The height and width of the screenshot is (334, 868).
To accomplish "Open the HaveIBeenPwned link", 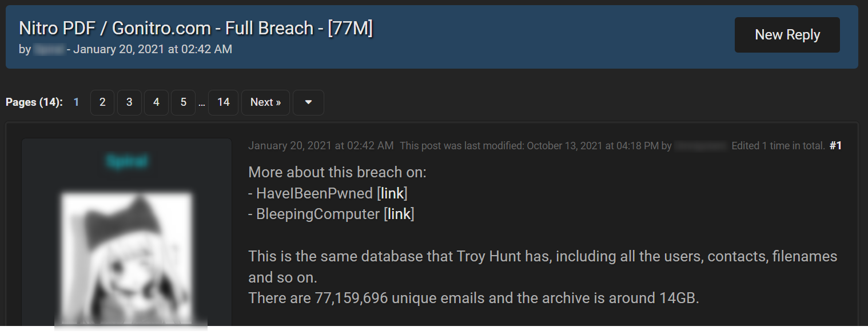I will tap(392, 193).
